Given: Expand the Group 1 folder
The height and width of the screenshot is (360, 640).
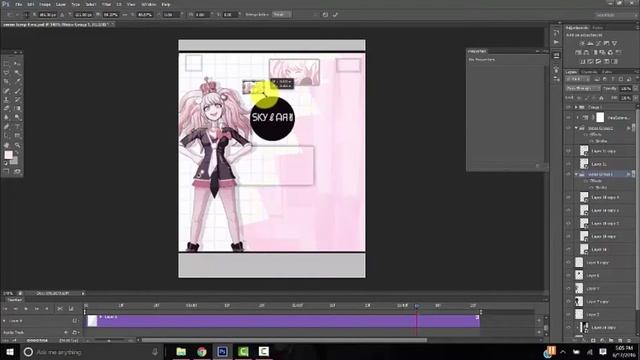Looking at the screenshot, I should tap(576, 107).
